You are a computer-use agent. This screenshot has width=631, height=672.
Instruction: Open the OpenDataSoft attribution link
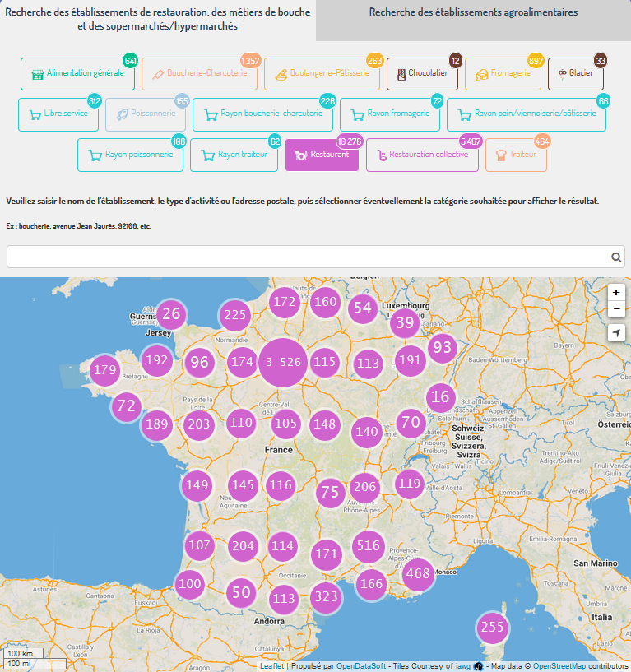(x=361, y=666)
